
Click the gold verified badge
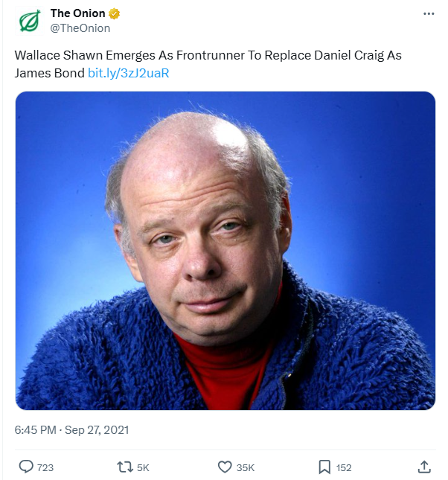tap(115, 13)
